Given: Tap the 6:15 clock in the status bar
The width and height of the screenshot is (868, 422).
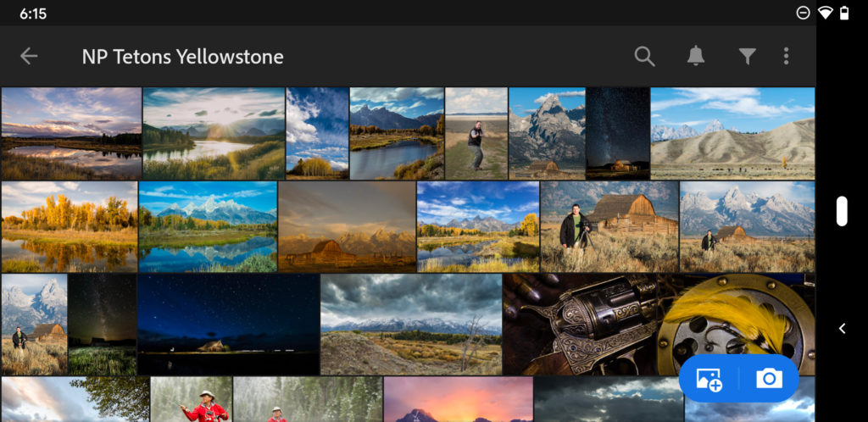Looking at the screenshot, I should tap(33, 14).
